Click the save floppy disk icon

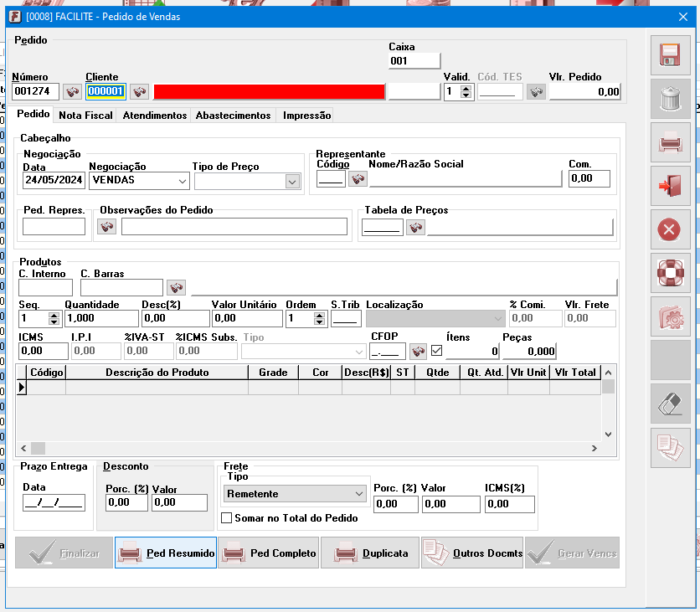(x=670, y=55)
